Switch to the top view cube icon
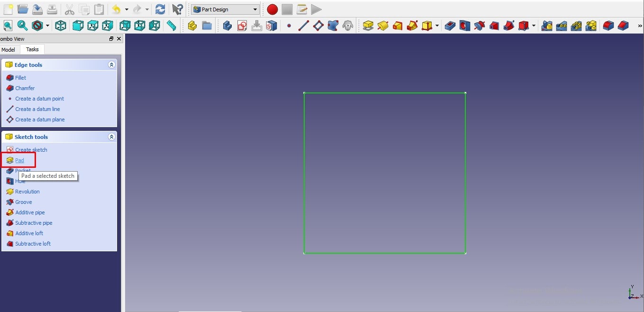Image resolution: width=644 pixels, height=312 pixels. point(93,26)
